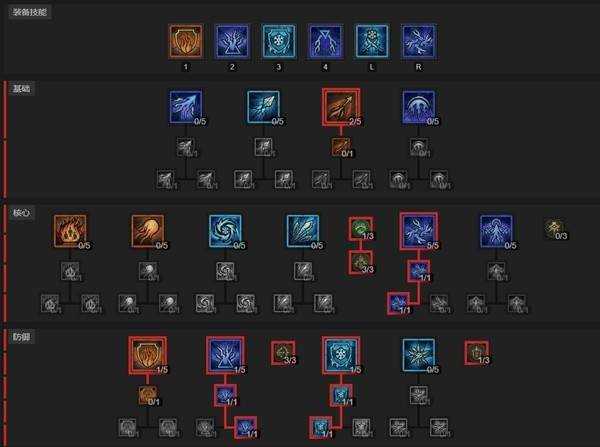The image size is (600, 447).
Task: Add a point to Frost Nova at 0/5
Action: click(x=419, y=355)
